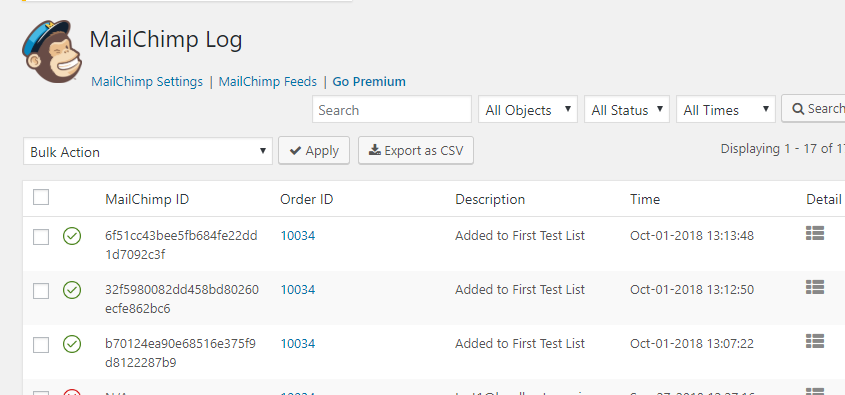This screenshot has width=845, height=395.
Task: Go to MailChimp Feeds
Action: pyautogui.click(x=268, y=82)
